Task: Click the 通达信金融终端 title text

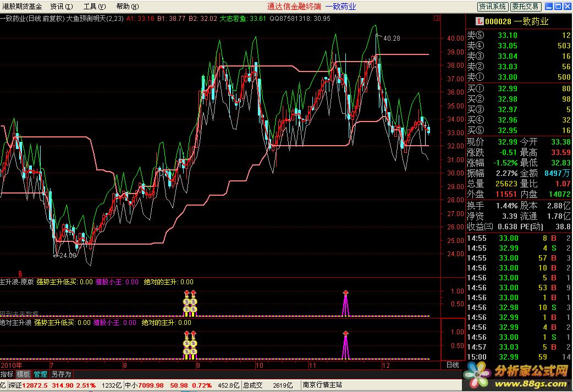Action: tap(294, 6)
